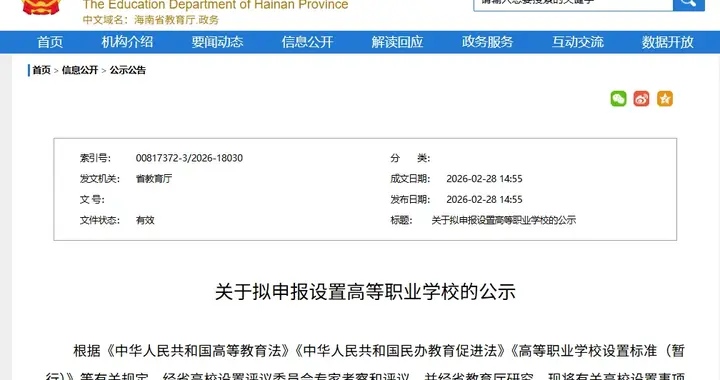This screenshot has height=380, width=720.
Task: Click the article heading 关于拟申报设置高等职业学校的公示
Action: [x=366, y=292]
